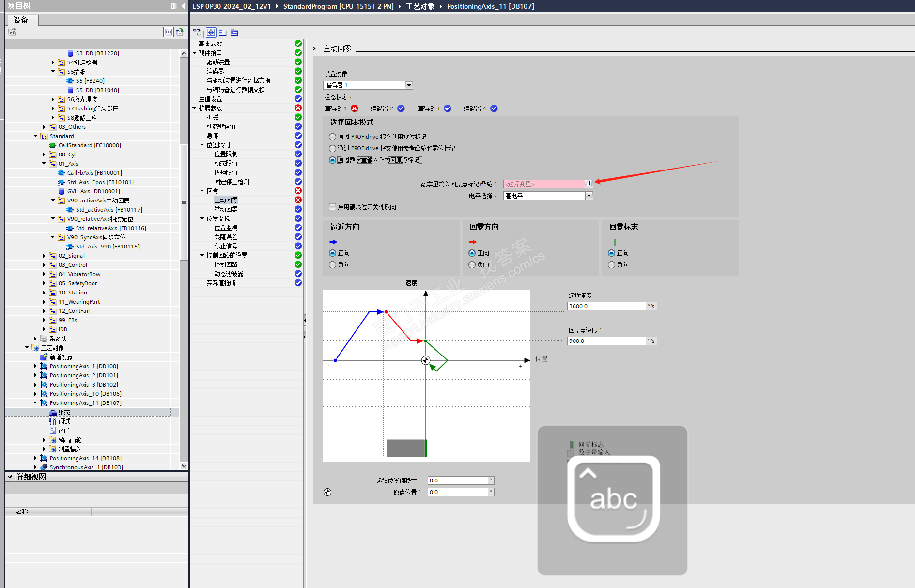The width and height of the screenshot is (915, 588).
Task: Click the 输出凸轮 folder icon
Action: pyautogui.click(x=53, y=440)
